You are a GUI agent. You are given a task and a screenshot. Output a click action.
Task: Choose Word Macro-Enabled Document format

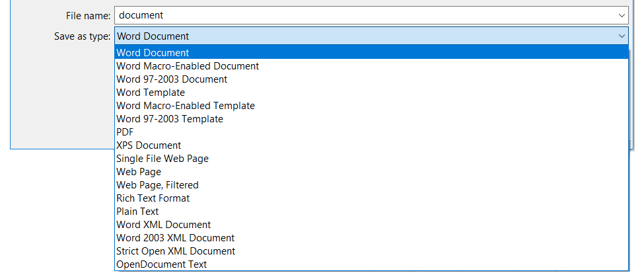[371, 65]
